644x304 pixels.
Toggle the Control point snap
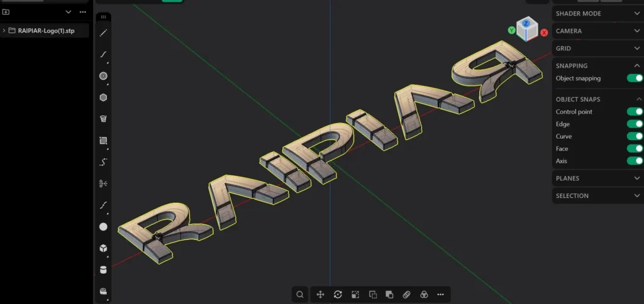pyautogui.click(x=635, y=112)
